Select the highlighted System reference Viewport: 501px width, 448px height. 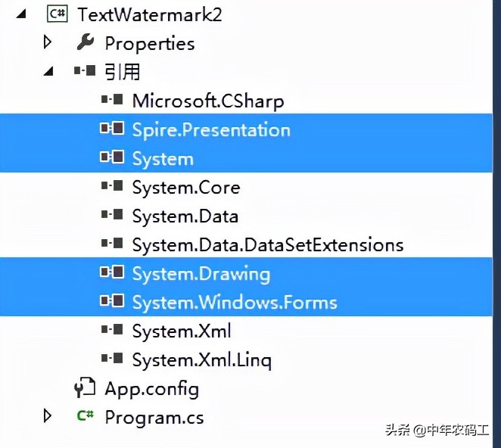pos(163,159)
